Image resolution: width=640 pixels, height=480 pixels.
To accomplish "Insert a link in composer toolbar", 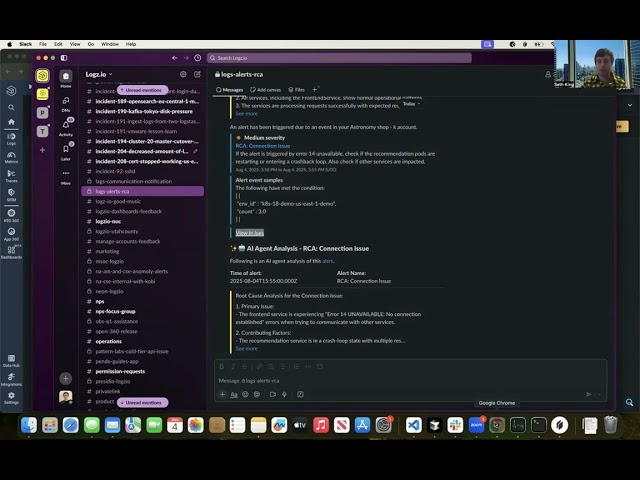I will 259,367.
